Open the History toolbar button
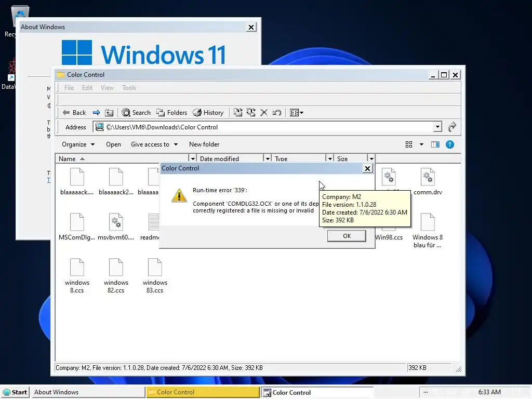The width and height of the screenshot is (532, 399). click(x=208, y=113)
